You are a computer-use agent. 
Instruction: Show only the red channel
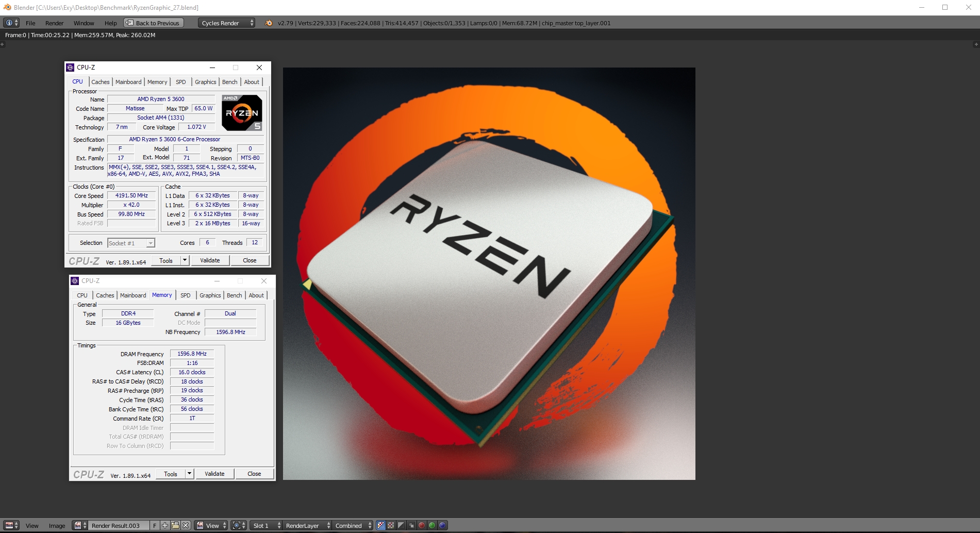click(x=422, y=525)
